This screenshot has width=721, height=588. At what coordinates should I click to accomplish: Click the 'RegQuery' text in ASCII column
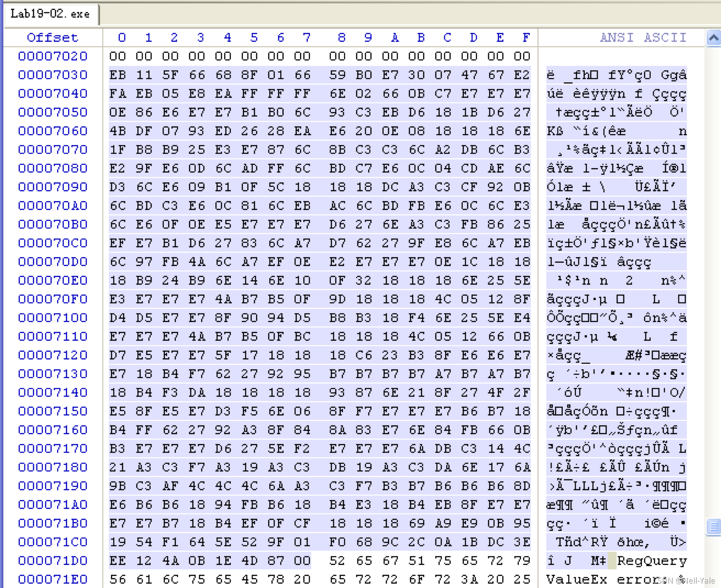pos(652,561)
